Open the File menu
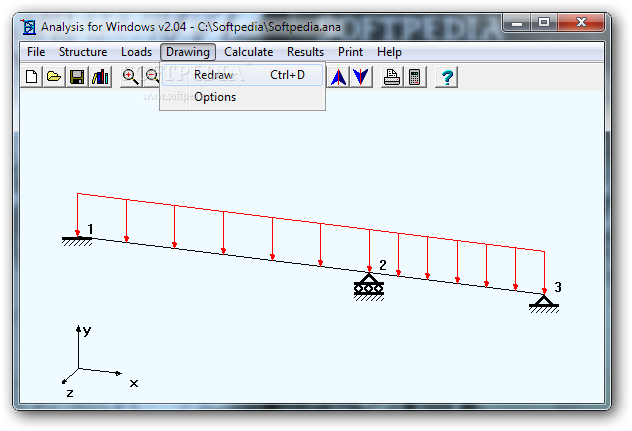The image size is (632, 431). point(36,52)
